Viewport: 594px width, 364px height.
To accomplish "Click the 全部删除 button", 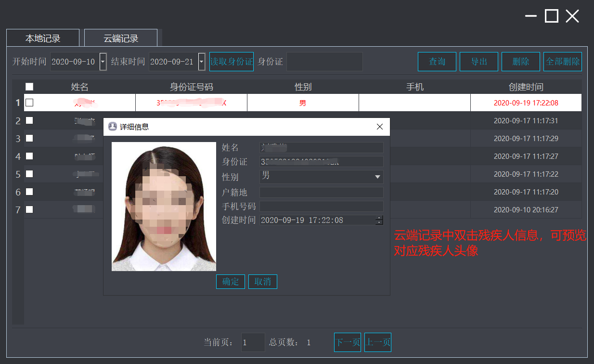I will (x=563, y=62).
